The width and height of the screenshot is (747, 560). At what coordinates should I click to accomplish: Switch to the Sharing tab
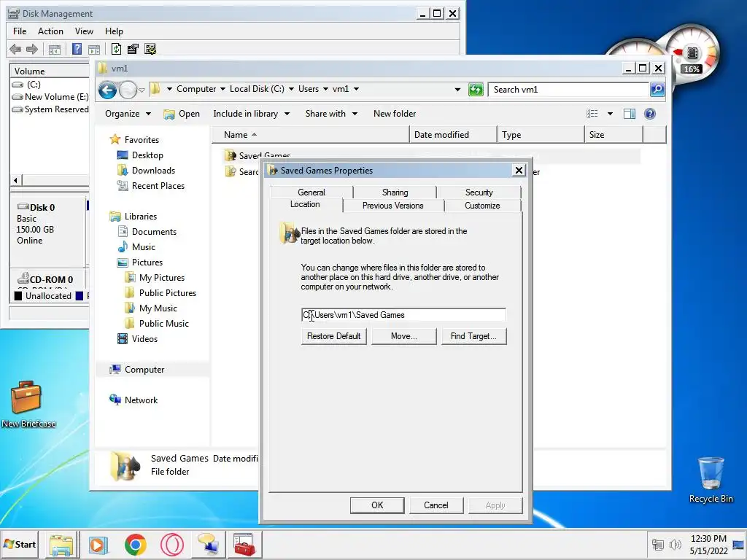(x=395, y=192)
